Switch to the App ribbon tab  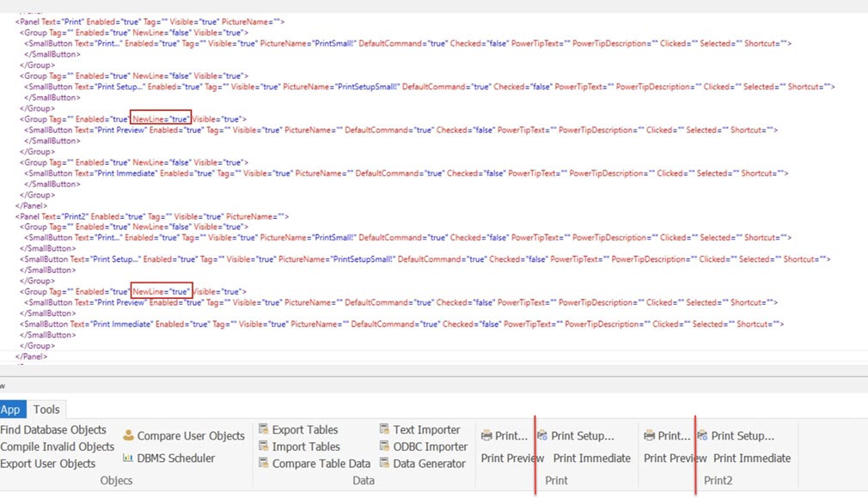click(10, 410)
